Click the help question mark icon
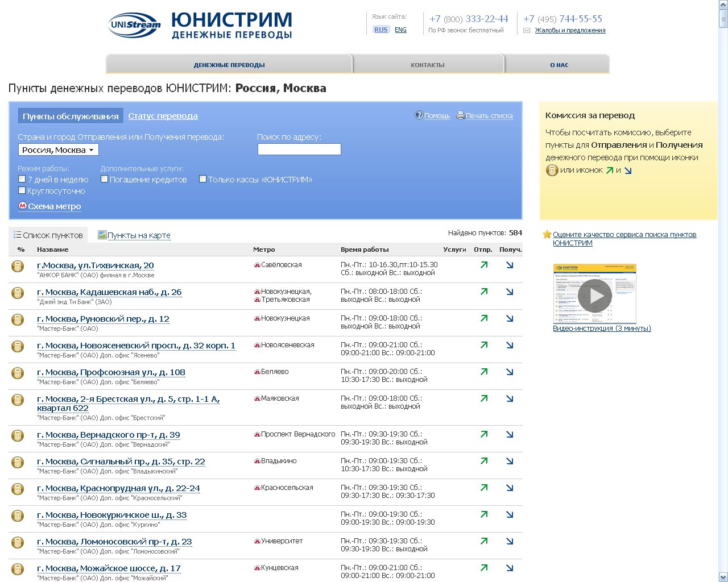 pos(419,115)
